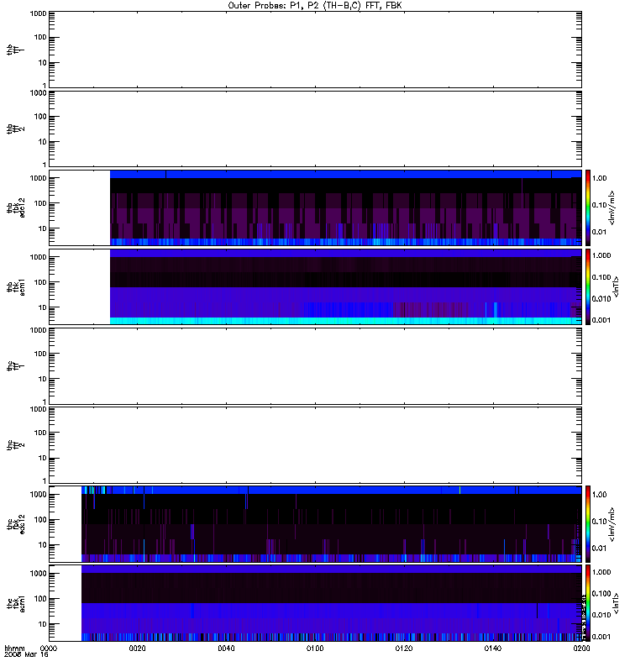The width and height of the screenshot is (630, 672).
Task: Click '0.001' on the thb scm1 color bar
Action: [x=601, y=320]
